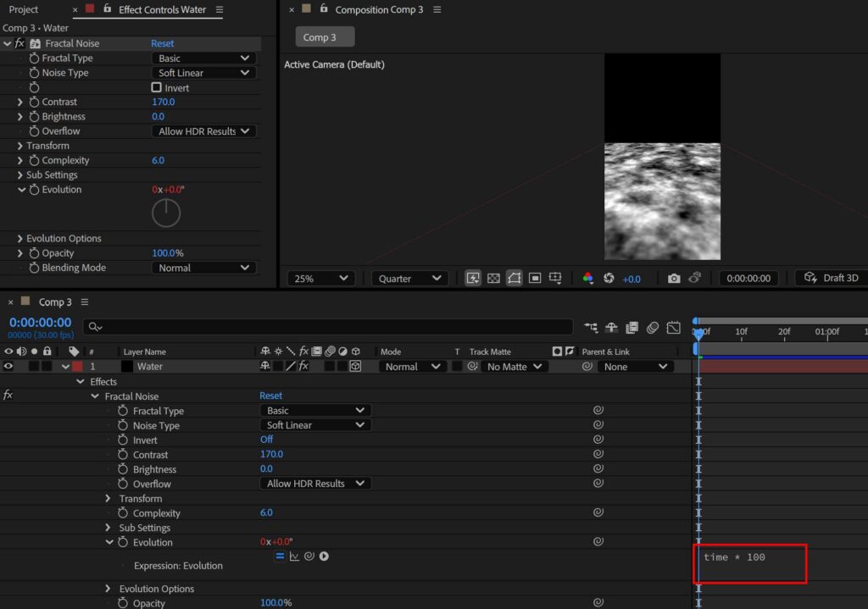Open the Water layer Mode dropdown
Screen dimensions: 868x609
pyautogui.click(x=413, y=367)
